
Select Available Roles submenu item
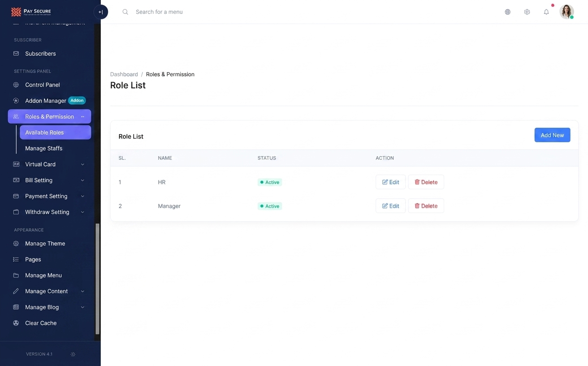click(x=56, y=132)
